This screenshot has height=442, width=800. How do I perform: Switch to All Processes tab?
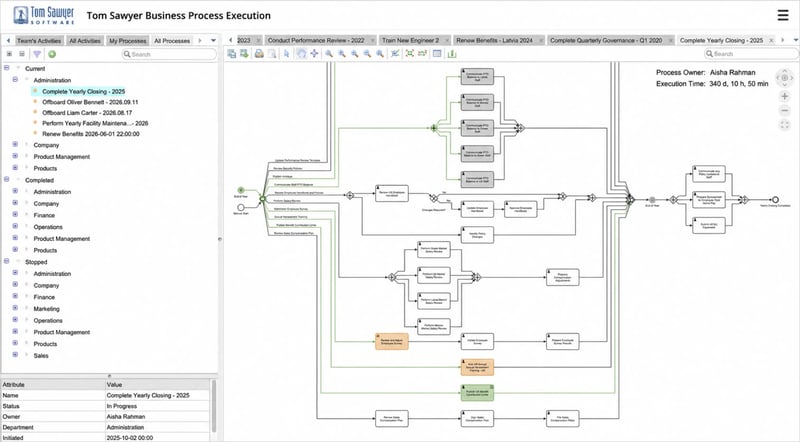(x=172, y=40)
